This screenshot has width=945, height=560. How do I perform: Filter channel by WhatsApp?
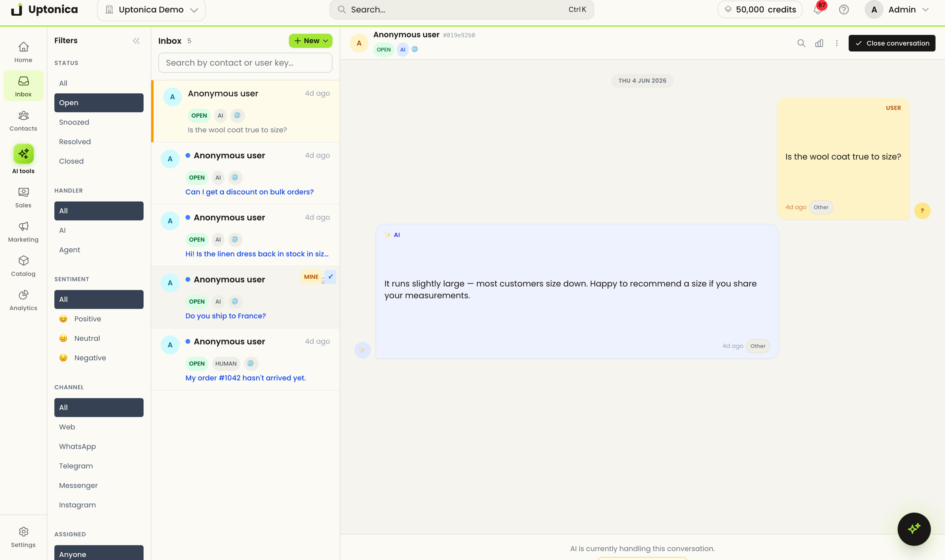tap(99, 446)
